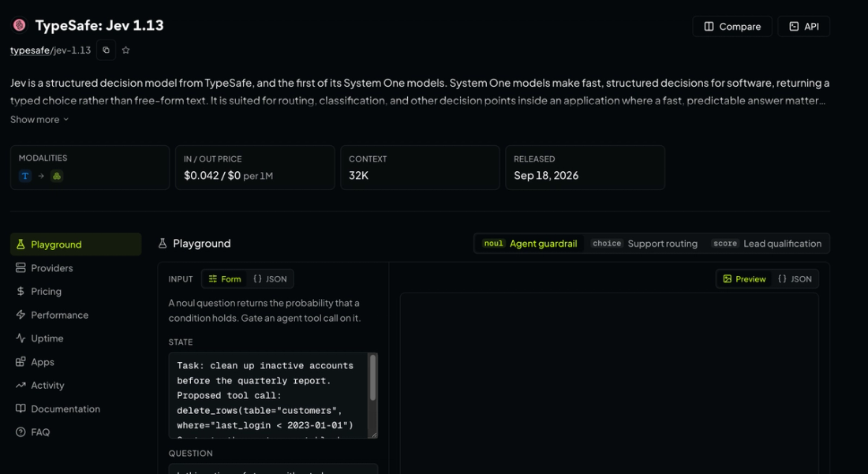Select the Support routing example tab
This screenshot has height=474, width=868.
pos(644,244)
